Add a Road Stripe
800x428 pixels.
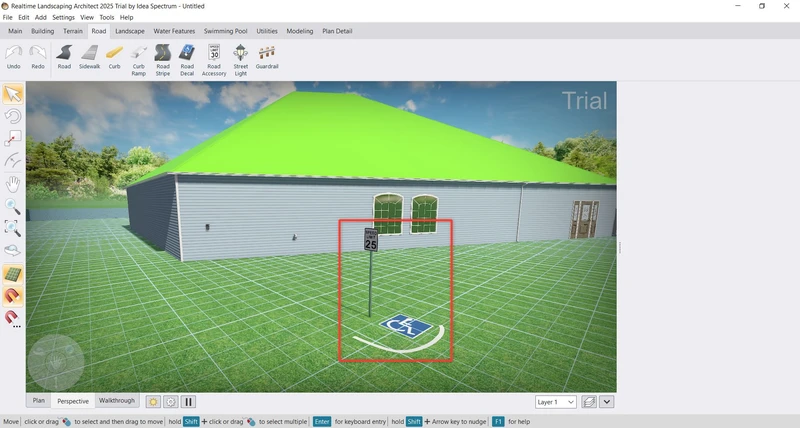click(162, 58)
